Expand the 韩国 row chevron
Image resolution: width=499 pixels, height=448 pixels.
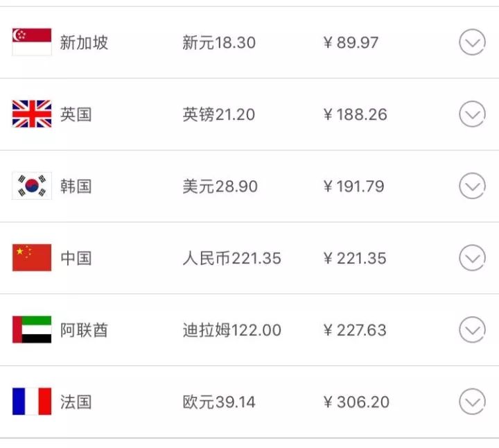[472, 186]
